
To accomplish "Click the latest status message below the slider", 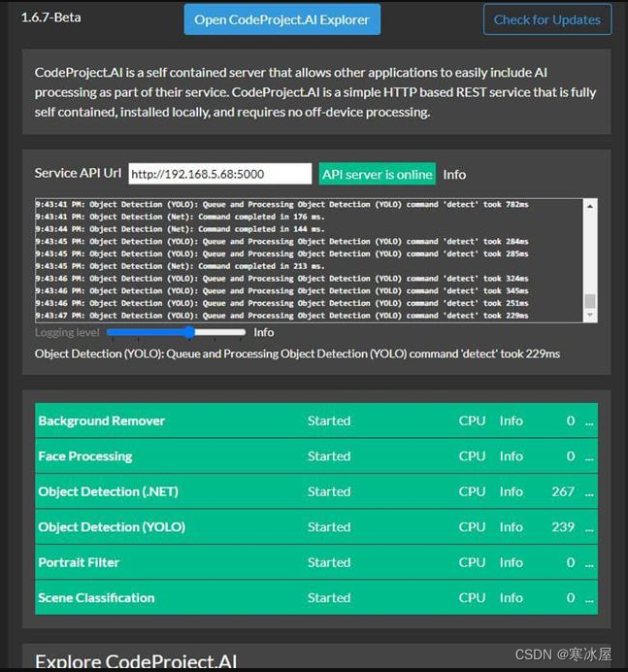I will pos(297,354).
